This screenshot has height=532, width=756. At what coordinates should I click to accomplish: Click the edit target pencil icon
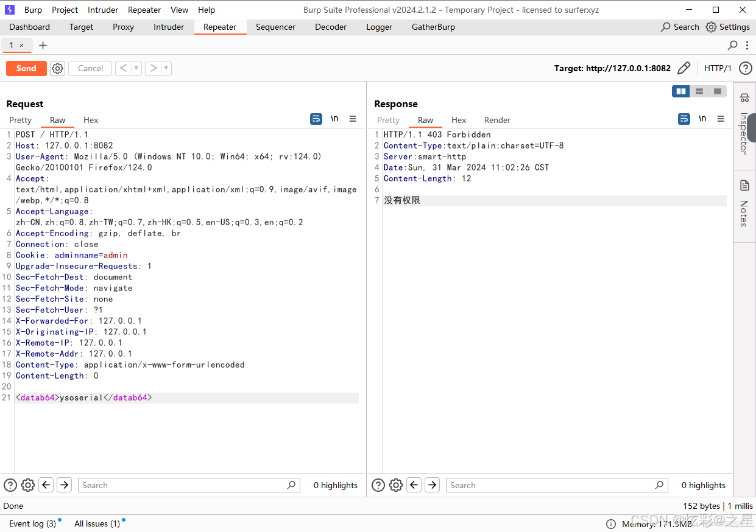(x=684, y=68)
